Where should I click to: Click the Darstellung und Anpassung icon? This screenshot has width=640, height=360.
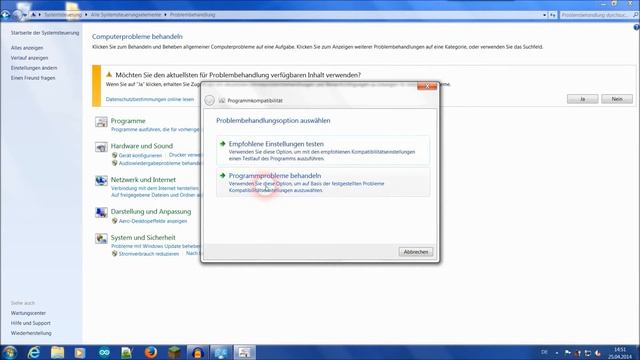[x=101, y=212]
